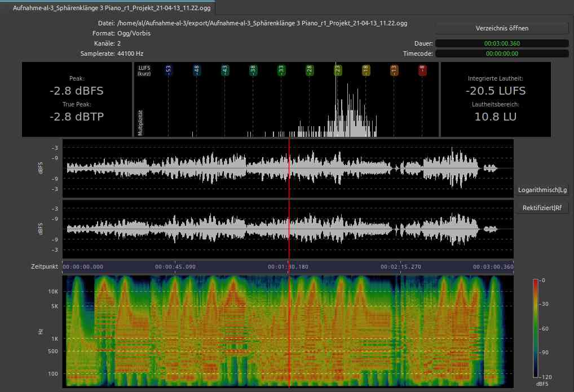Click the -28 LUFS histogram marker

(x=310, y=70)
